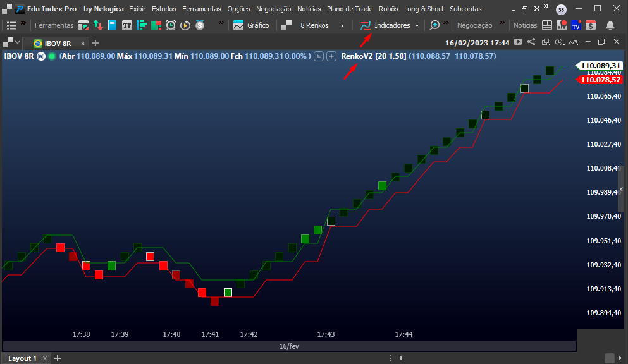Click the detach window icon in header
Image resolution: width=628 pixels, height=364 pixels.
(546, 42)
